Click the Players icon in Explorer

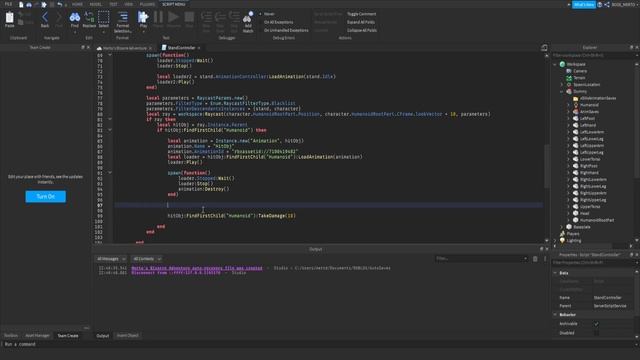[x=562, y=233]
